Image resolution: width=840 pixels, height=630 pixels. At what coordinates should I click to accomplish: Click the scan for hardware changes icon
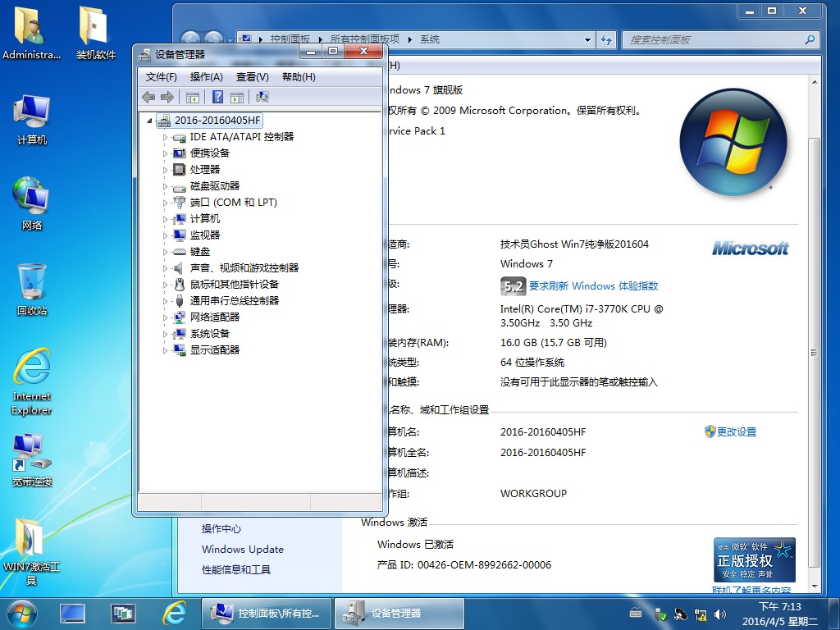pyautogui.click(x=262, y=97)
